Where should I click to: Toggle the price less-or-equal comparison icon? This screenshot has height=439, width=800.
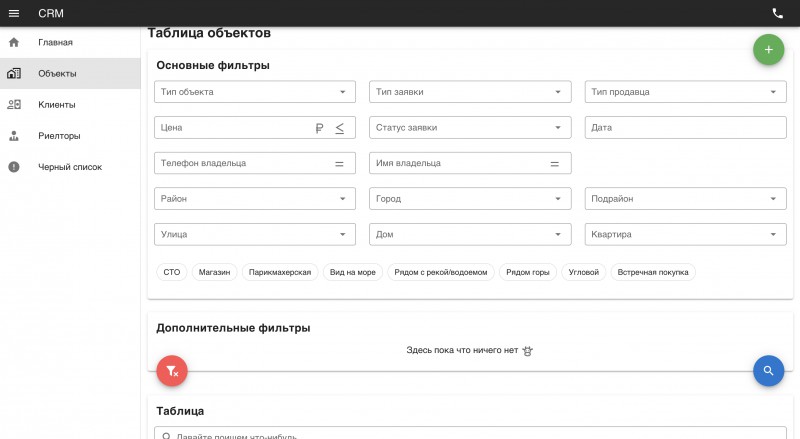coord(339,128)
